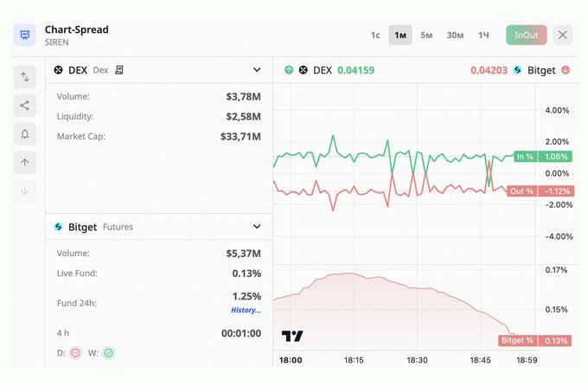
Task: Click the 18:45 time axis label
Action: (x=481, y=360)
